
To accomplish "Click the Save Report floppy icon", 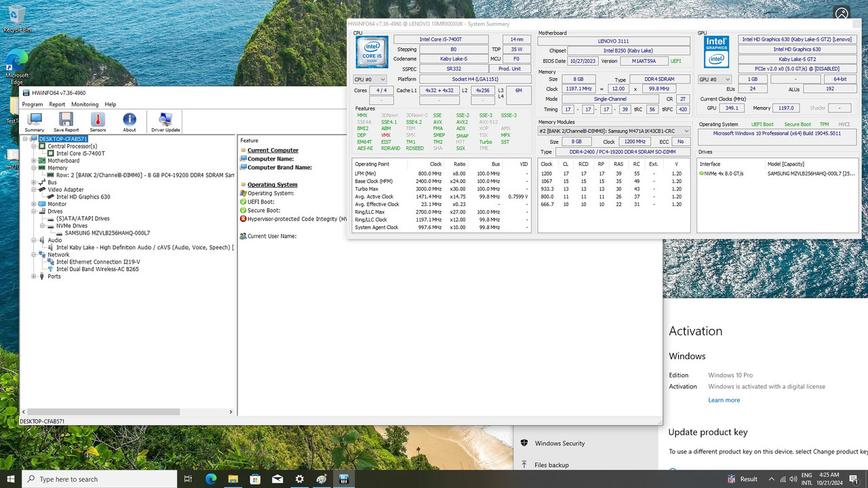I will coord(66,123).
